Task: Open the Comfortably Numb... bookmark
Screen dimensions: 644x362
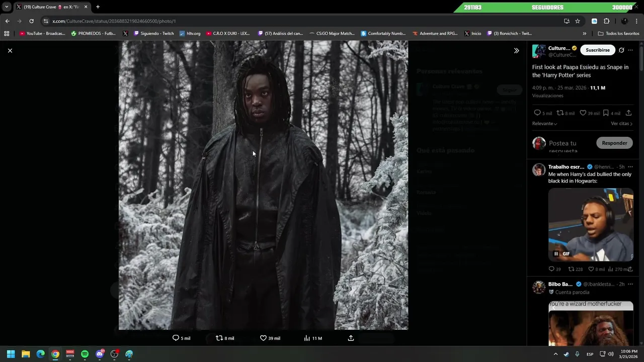Action: click(x=383, y=33)
